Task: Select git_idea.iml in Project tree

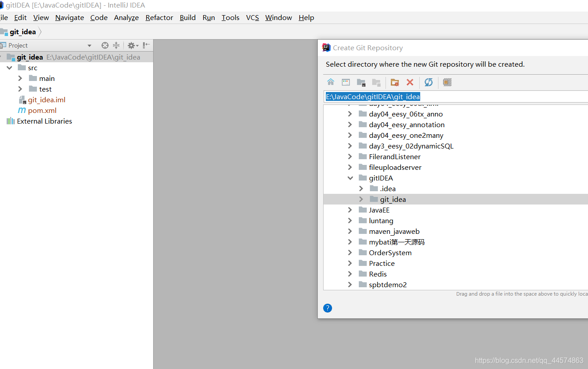Action: pyautogui.click(x=47, y=100)
